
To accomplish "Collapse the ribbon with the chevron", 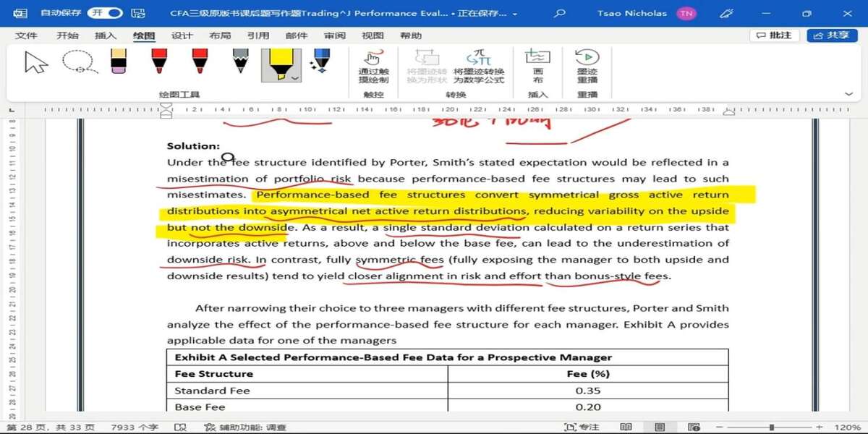I will point(848,94).
